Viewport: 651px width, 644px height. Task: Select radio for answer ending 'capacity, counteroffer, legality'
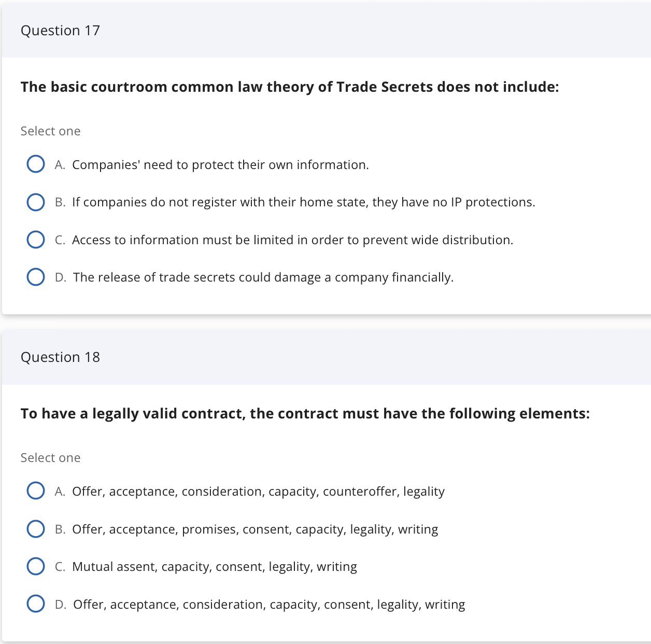(35, 491)
